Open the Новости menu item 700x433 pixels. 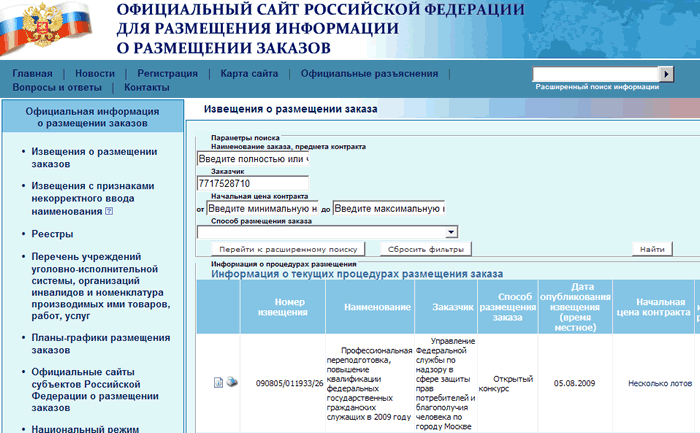(95, 73)
